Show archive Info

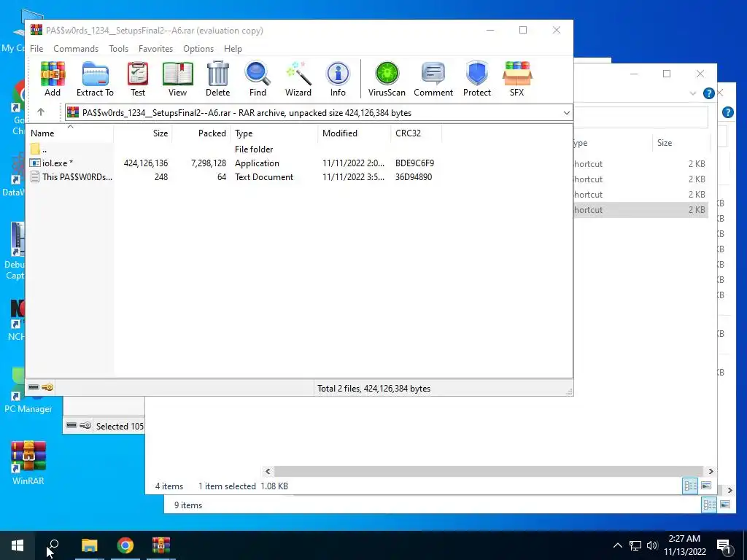click(338, 79)
